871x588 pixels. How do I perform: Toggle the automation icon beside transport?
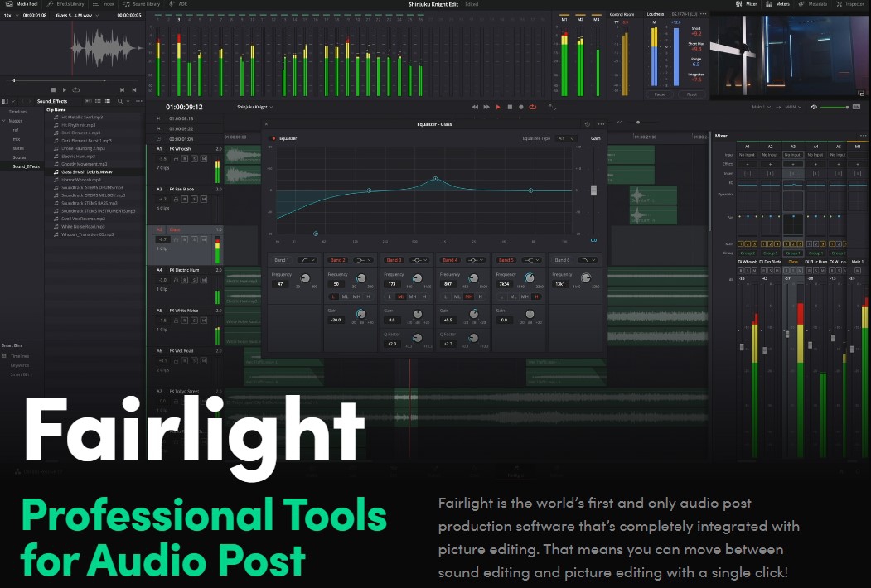click(552, 107)
